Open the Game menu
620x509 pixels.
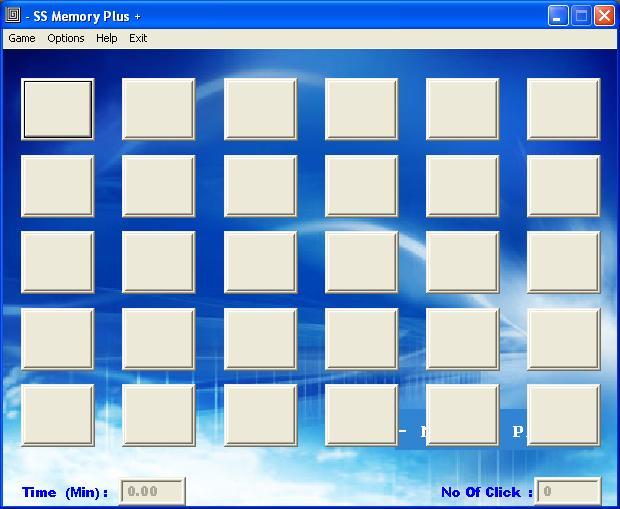tap(22, 38)
